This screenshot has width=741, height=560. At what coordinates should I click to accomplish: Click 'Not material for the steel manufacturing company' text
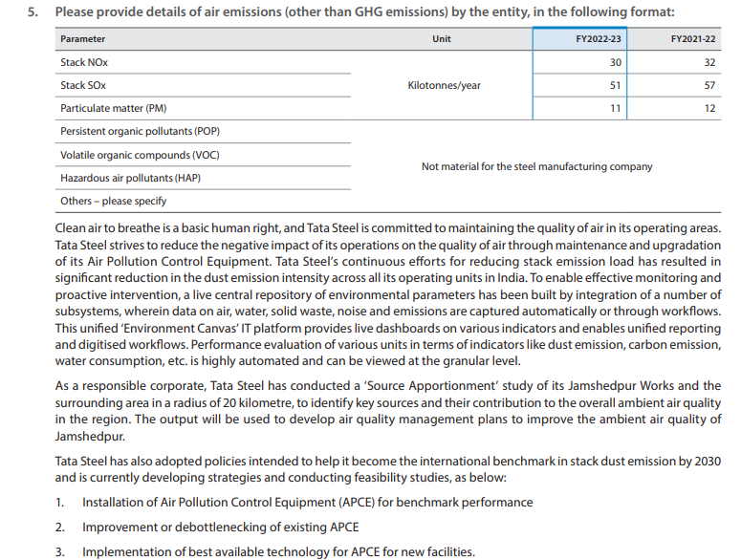536,166
